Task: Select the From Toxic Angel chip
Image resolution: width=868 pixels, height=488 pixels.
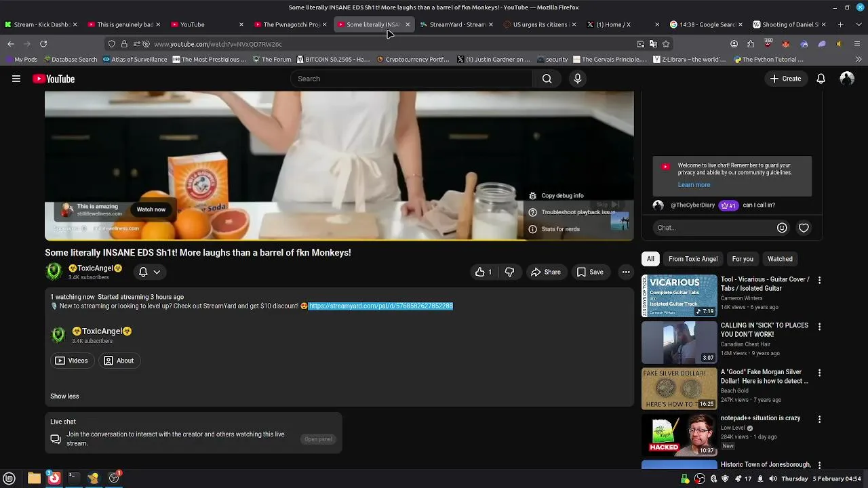Action: coord(693,259)
